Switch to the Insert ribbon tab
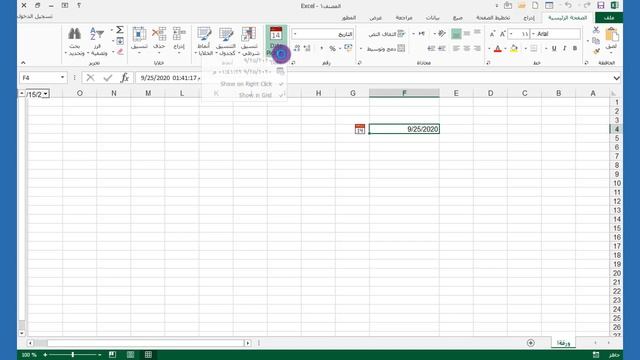 coord(529,18)
